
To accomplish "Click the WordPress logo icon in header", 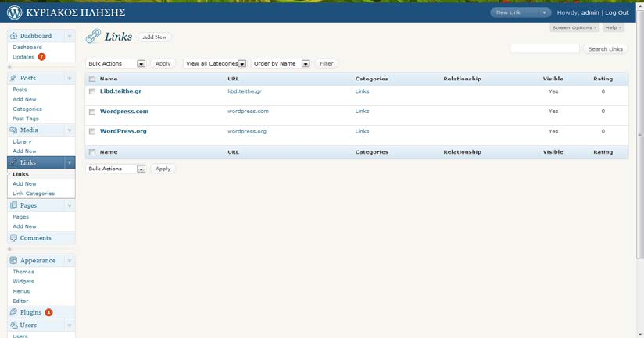I will (14, 12).
